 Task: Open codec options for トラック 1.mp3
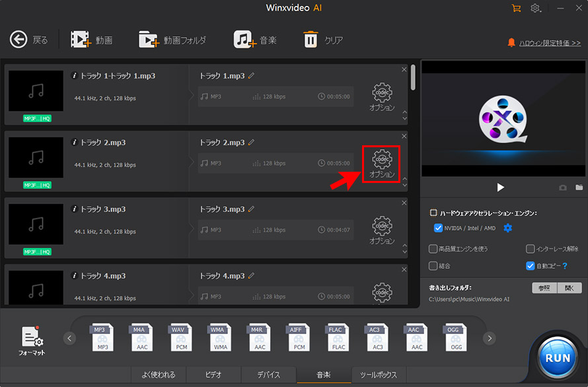(x=382, y=96)
